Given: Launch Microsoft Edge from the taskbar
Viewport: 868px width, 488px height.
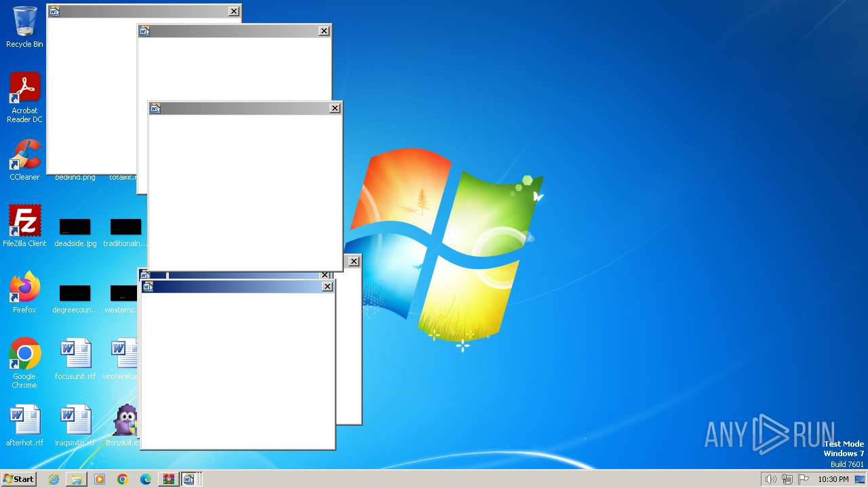Looking at the screenshot, I should [x=146, y=479].
